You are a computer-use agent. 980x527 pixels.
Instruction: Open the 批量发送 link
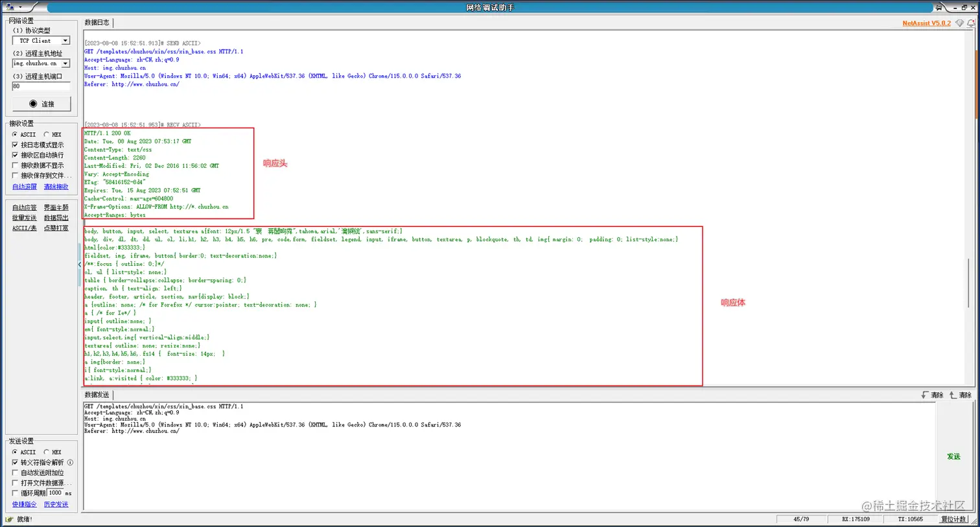25,218
